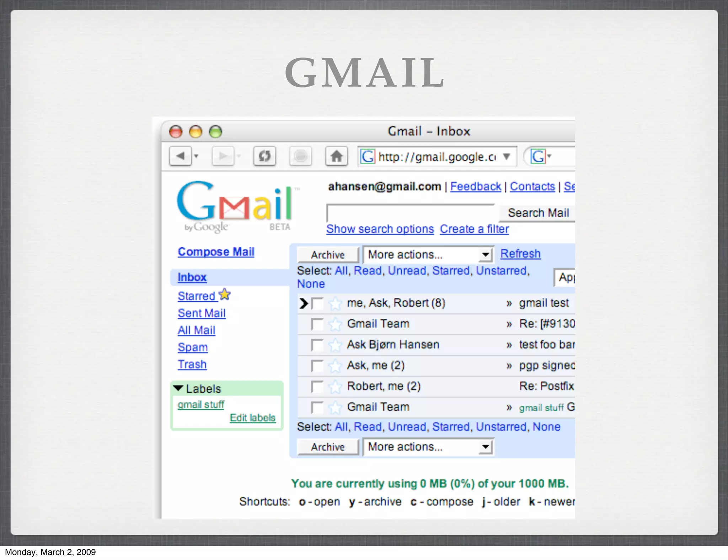728x560 pixels.
Task: Go to the Spam folder
Action: [193, 347]
